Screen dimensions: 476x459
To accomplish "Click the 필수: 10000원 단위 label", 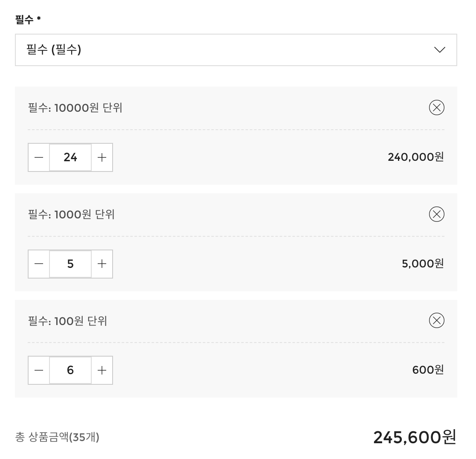I will click(x=75, y=108).
